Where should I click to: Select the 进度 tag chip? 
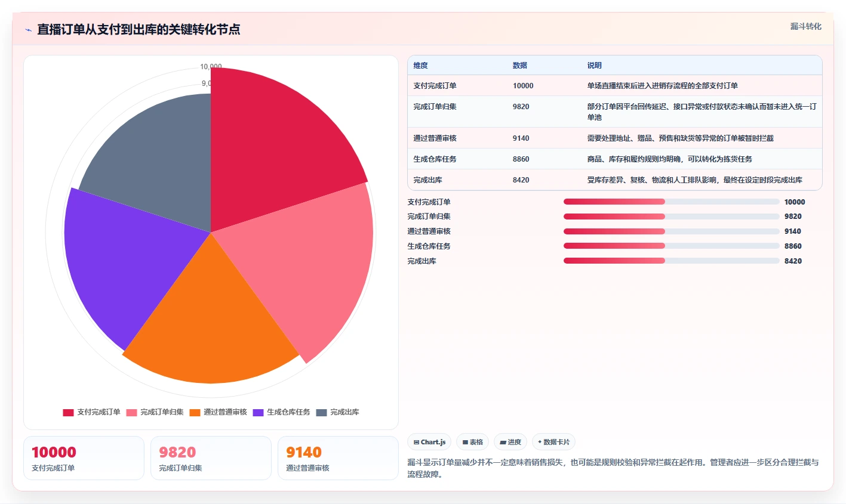point(510,442)
